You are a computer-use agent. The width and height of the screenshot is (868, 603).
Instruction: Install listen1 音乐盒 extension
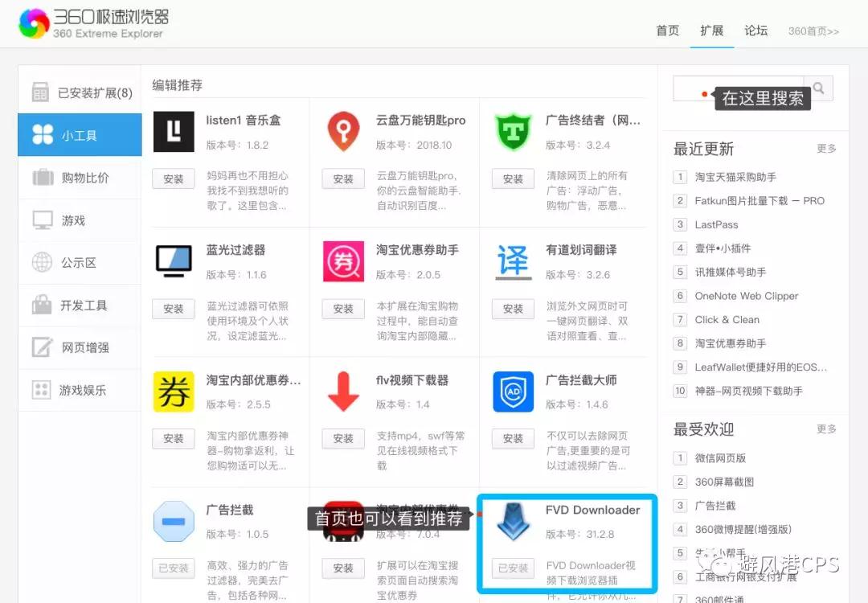[174, 178]
